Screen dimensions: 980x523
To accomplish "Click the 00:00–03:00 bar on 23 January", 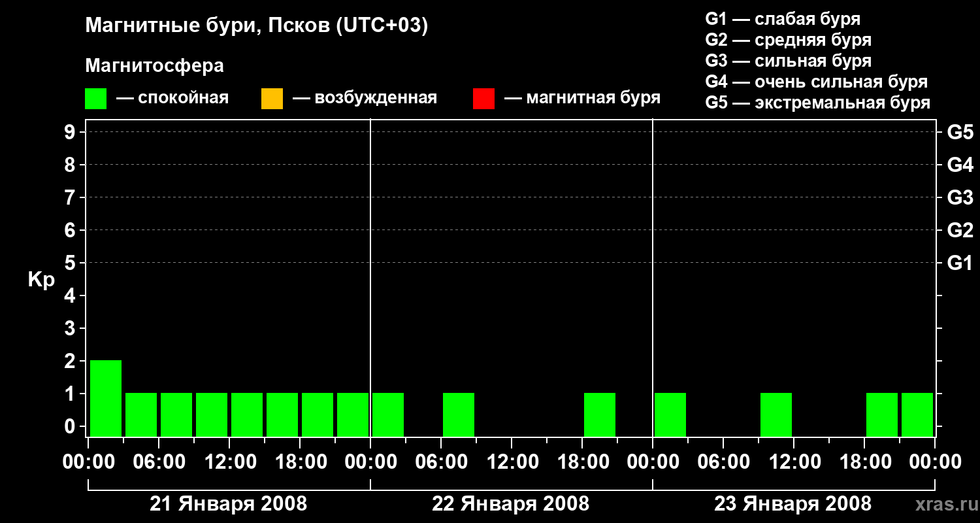I will click(x=670, y=414).
